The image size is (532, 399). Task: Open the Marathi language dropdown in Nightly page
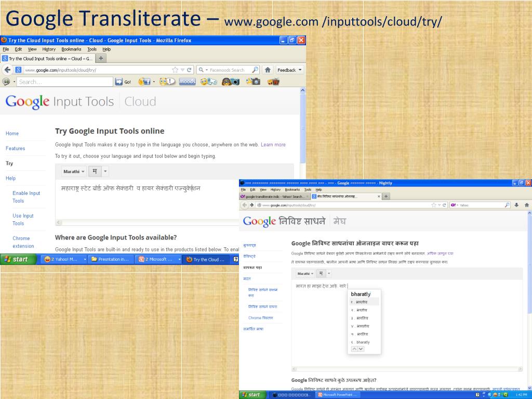point(305,273)
